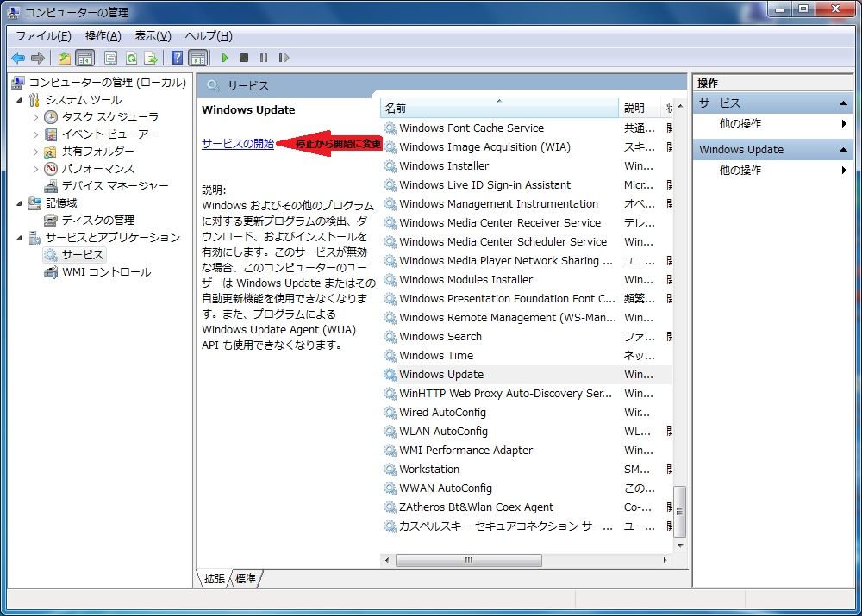Select WMI Performance Adapter row
This screenshot has height=616, width=862.
tap(528, 450)
